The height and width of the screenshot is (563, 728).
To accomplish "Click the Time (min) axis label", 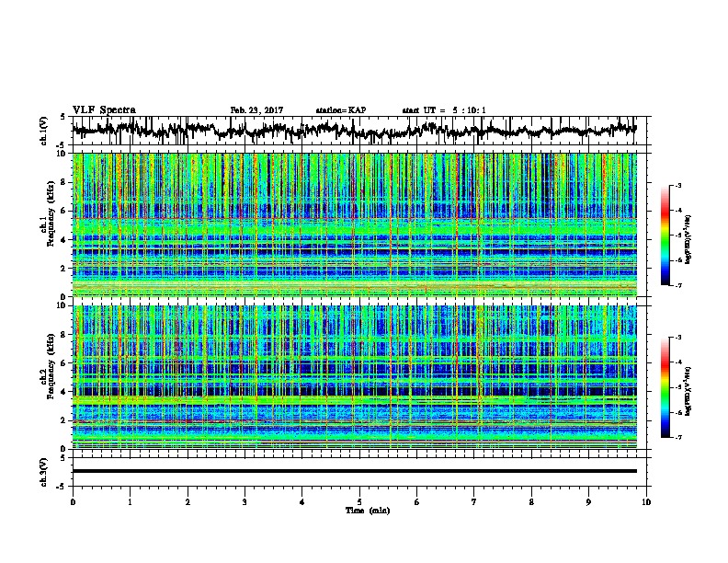I will pos(368,511).
